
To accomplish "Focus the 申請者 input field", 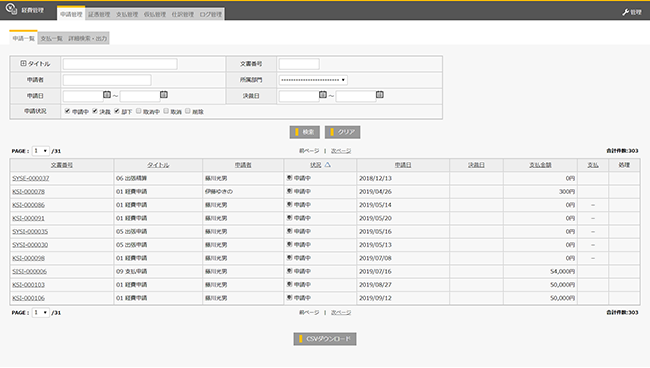I will [107, 80].
